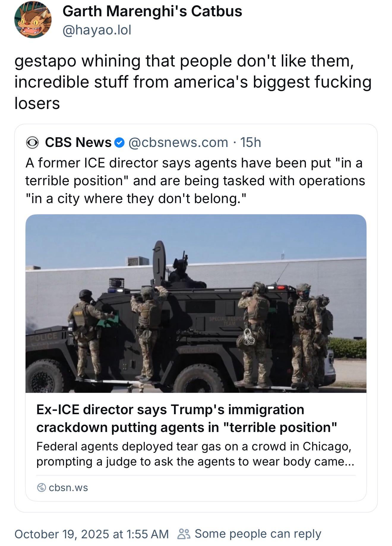Click the blue verified checkmark badge
The width and height of the screenshot is (392, 546).
pos(119,143)
